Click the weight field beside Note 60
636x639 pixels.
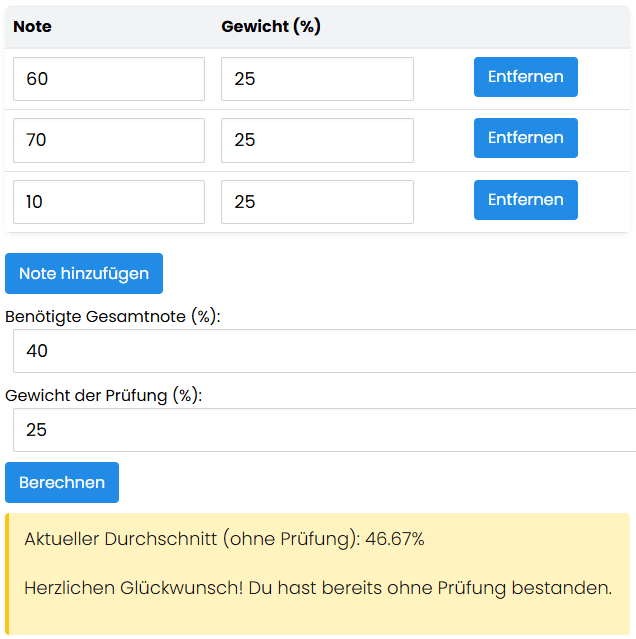(x=317, y=79)
